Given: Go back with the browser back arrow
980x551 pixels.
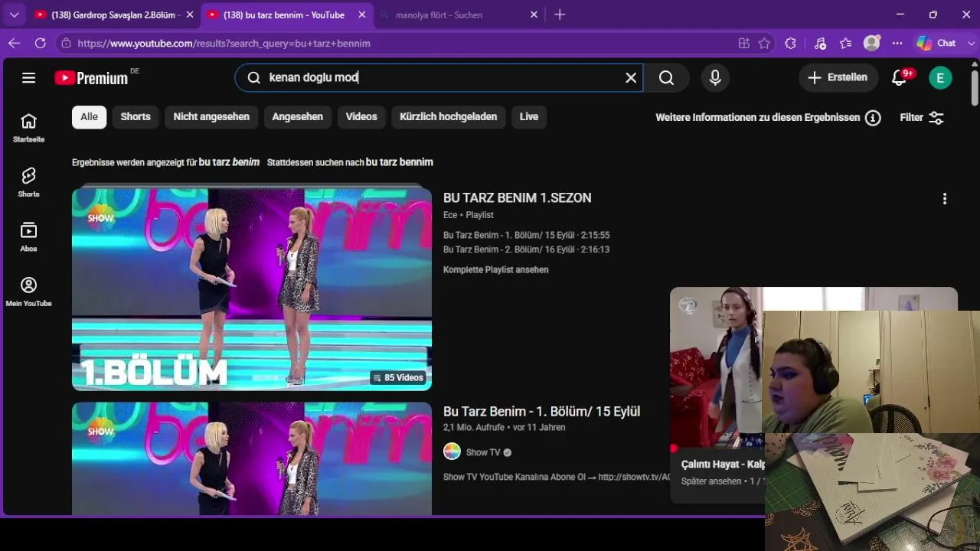Looking at the screenshot, I should point(15,44).
